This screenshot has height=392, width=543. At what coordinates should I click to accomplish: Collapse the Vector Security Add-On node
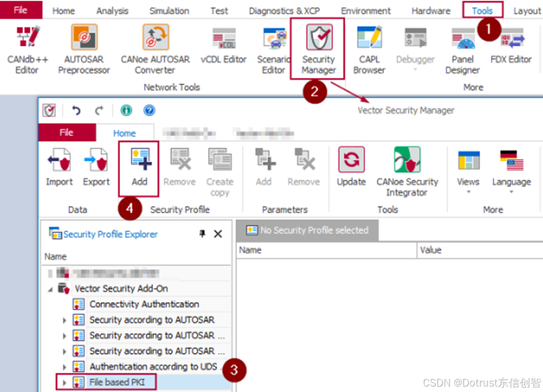pyautogui.click(x=50, y=289)
